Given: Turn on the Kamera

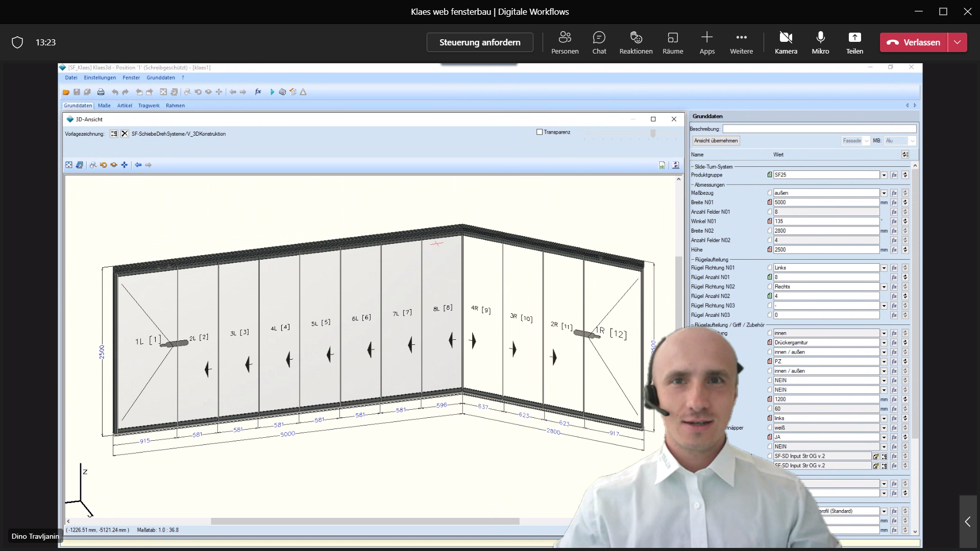Looking at the screenshot, I should click(786, 42).
